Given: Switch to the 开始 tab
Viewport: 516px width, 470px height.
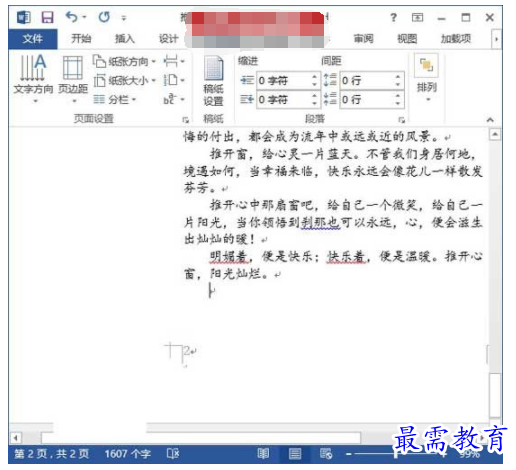Looking at the screenshot, I should pos(81,39).
